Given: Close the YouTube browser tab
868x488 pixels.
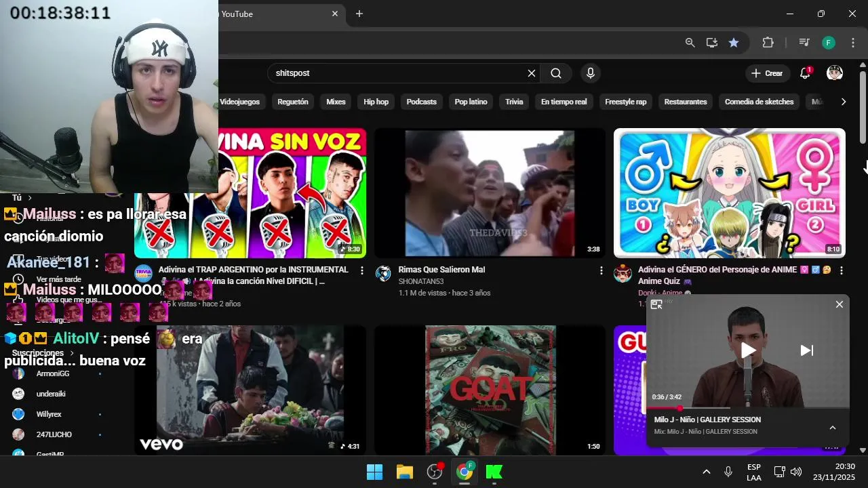Looking at the screenshot, I should tap(335, 14).
